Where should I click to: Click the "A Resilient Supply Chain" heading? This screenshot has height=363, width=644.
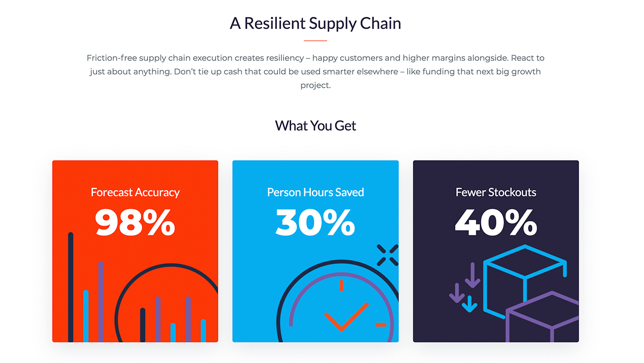tap(315, 23)
